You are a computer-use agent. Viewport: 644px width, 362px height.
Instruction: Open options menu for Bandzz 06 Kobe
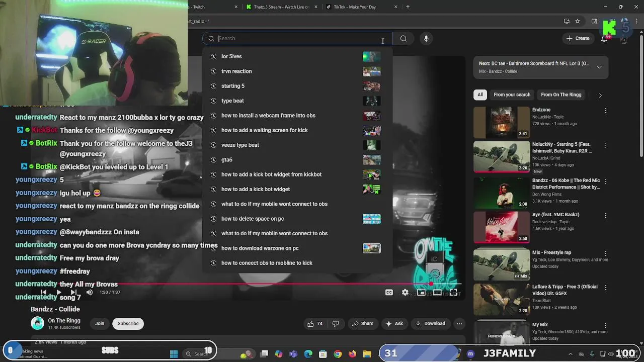pos(606,181)
